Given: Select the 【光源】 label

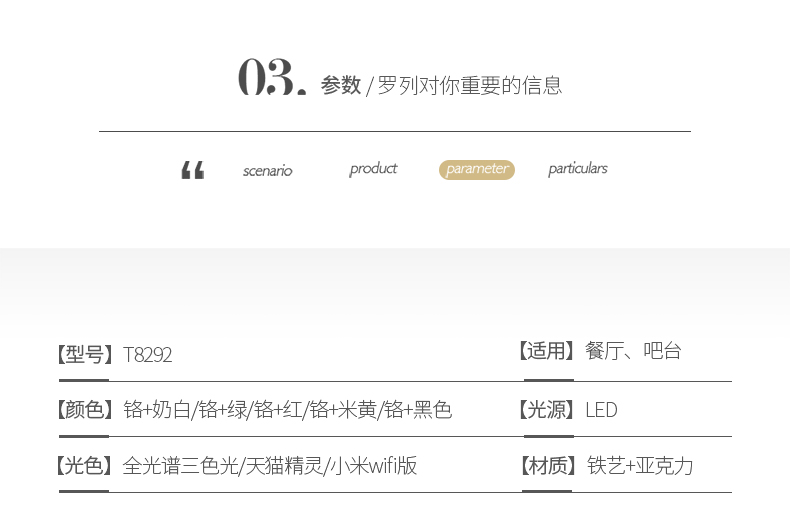Looking at the screenshot, I should pyautogui.click(x=547, y=410).
